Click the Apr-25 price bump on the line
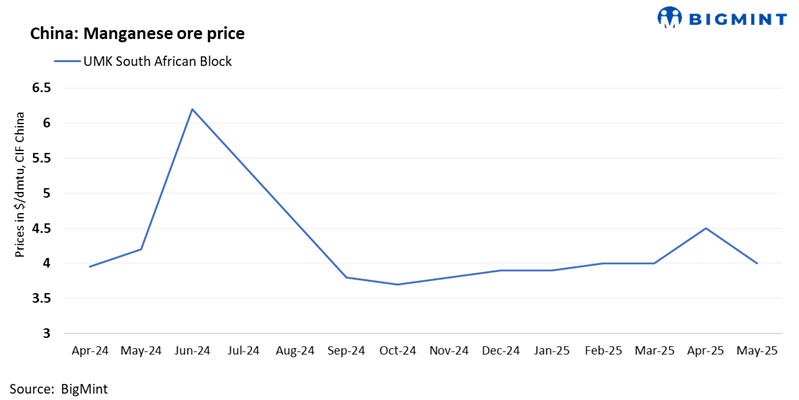Viewport: 799px width, 400px height. (x=706, y=228)
